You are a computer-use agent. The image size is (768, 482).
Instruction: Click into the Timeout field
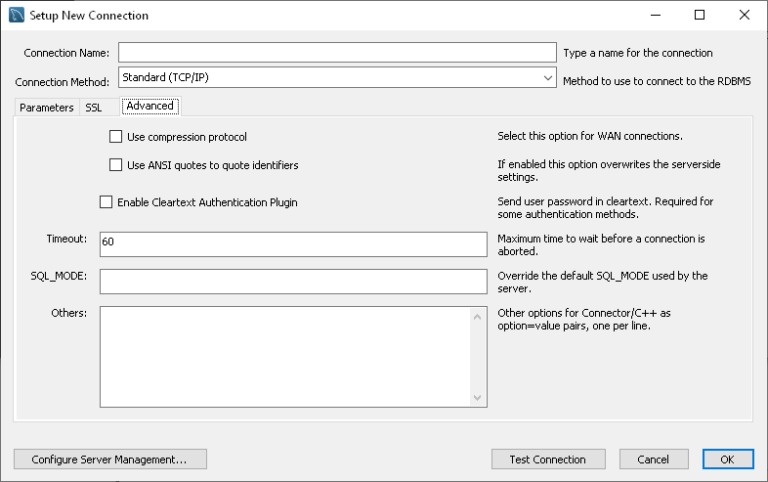pyautogui.click(x=293, y=244)
